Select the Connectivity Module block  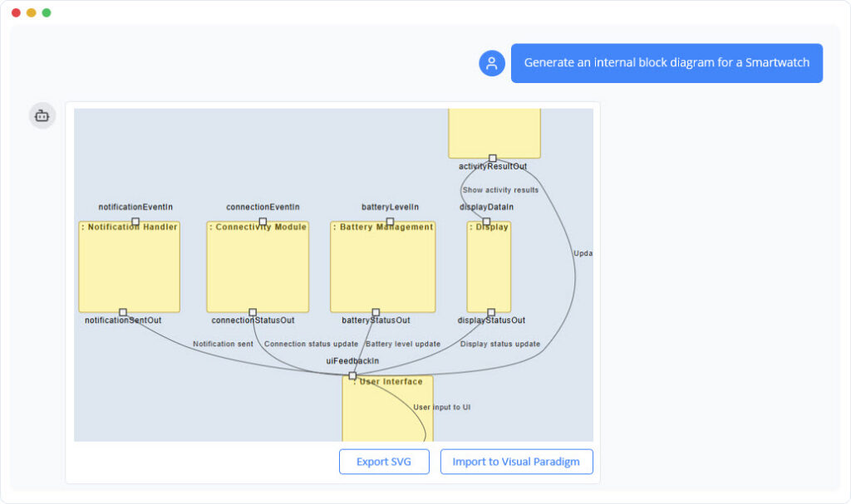pos(258,266)
